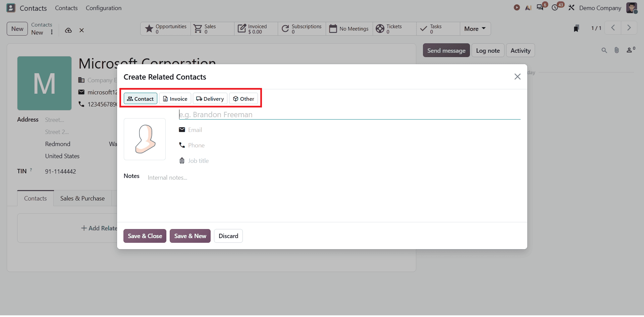Click the Discard button

(228, 236)
